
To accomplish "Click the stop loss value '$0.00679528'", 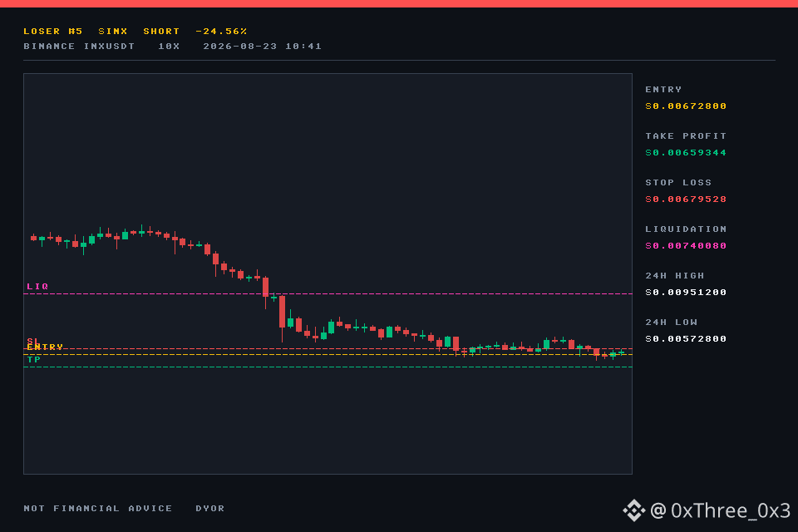I will (x=686, y=199).
